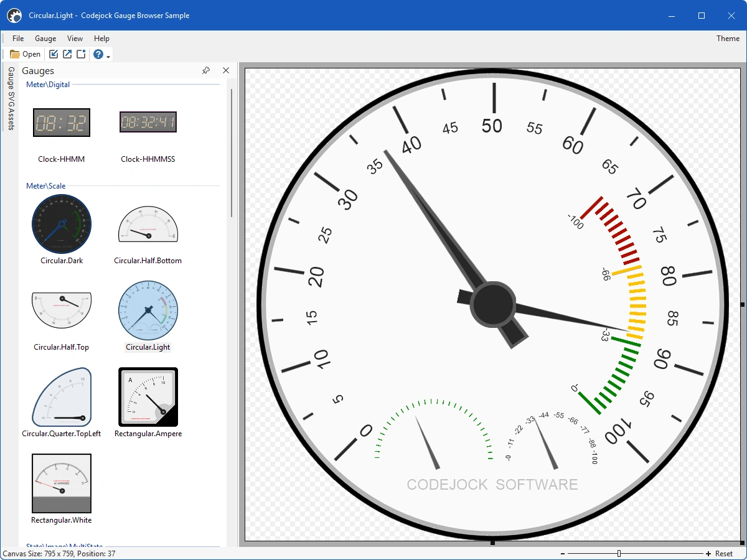
Task: Select the Rectangular.White gauge thumbnail
Action: [x=62, y=483]
